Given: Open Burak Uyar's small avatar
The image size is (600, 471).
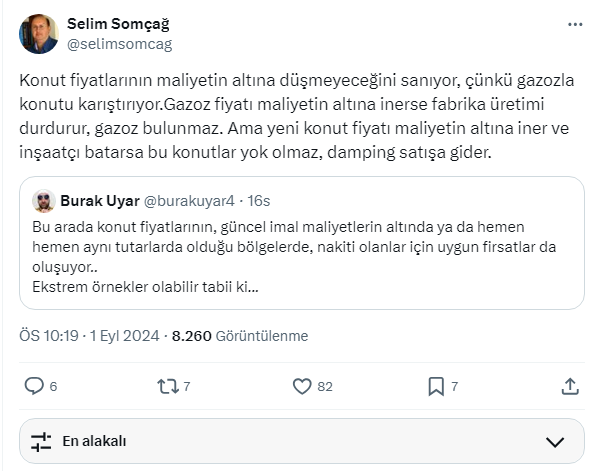Looking at the screenshot, I should click(43, 201).
